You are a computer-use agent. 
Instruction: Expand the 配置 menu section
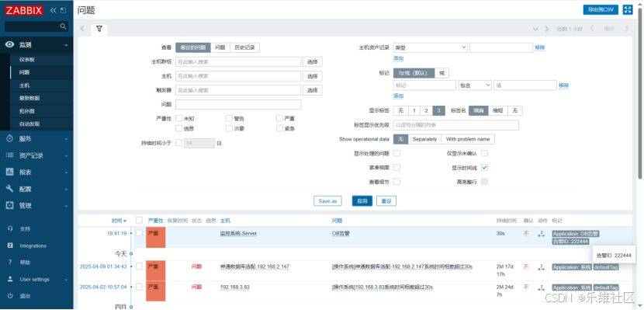(66, 189)
